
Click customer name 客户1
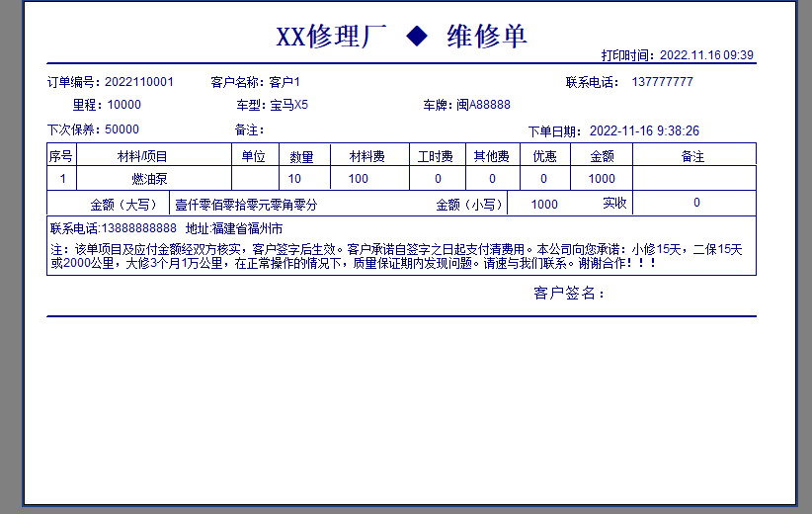(284, 82)
